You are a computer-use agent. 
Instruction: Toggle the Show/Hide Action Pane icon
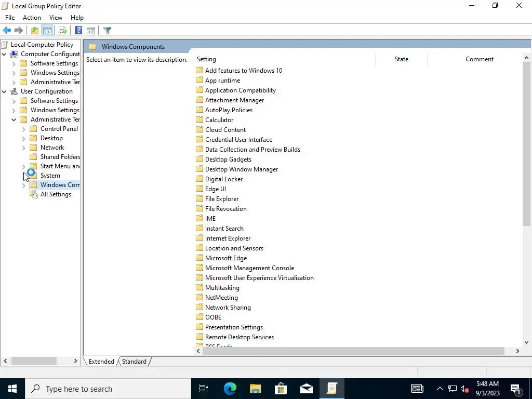tap(91, 31)
